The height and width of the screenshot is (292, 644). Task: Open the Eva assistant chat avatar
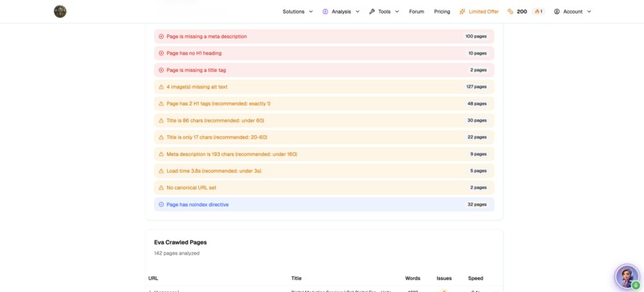pyautogui.click(x=627, y=277)
